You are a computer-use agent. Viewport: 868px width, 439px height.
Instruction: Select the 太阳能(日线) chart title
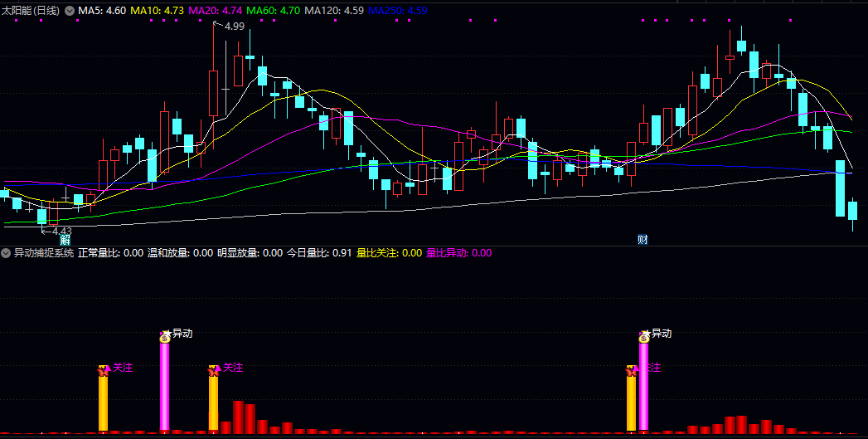(x=31, y=11)
